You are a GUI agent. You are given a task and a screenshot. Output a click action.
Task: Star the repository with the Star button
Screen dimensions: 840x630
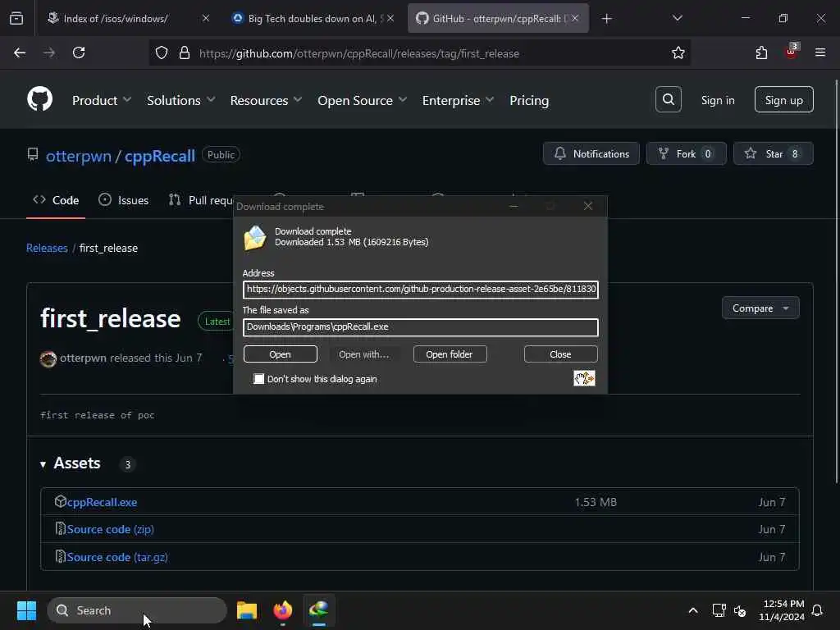(x=773, y=153)
